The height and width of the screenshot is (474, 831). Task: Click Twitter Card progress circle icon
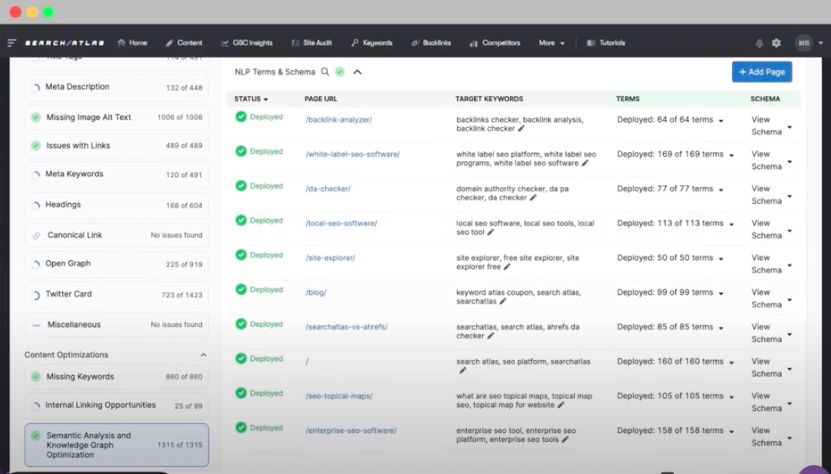[36, 295]
